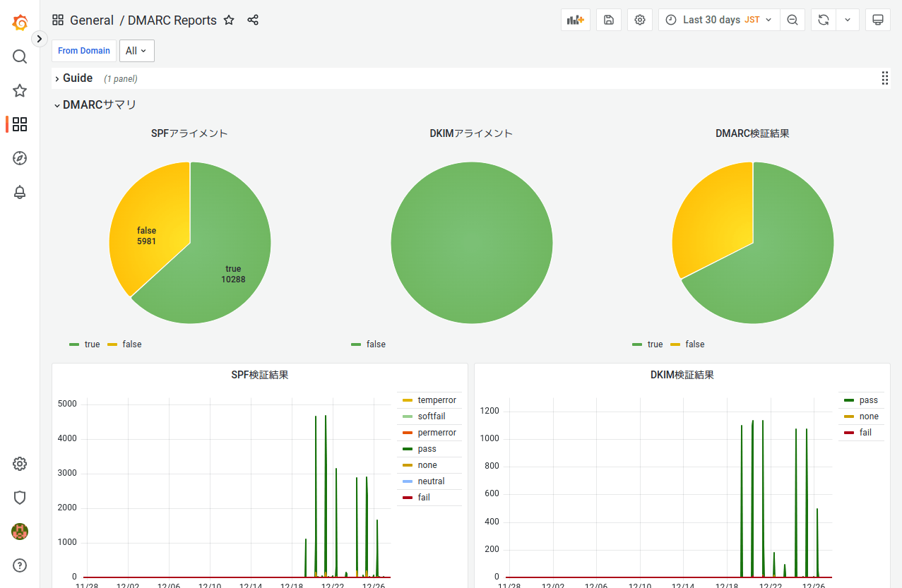Star the DMARC Reports dashboard
The width and height of the screenshot is (902, 588).
click(x=229, y=20)
